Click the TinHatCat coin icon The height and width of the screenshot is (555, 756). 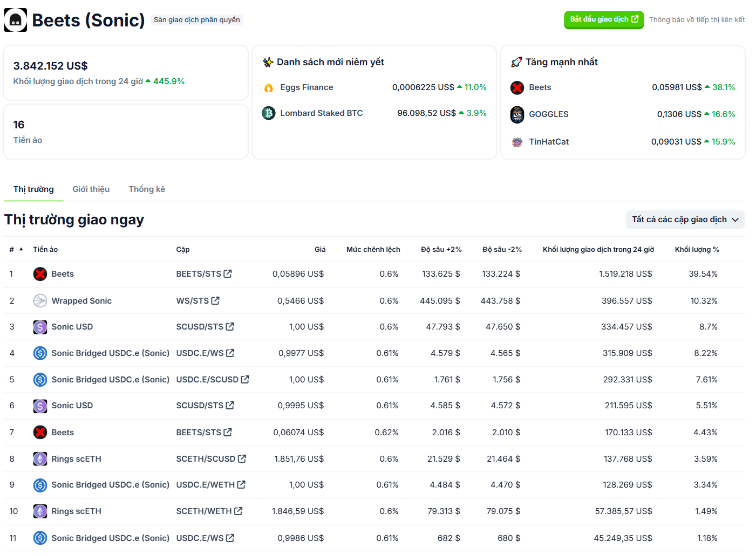coord(517,142)
